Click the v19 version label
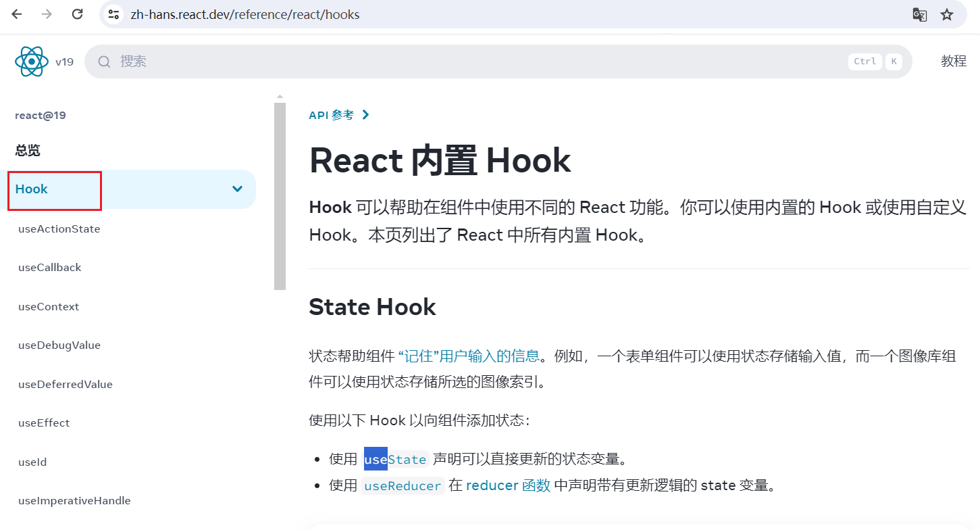The image size is (980, 530). (64, 62)
